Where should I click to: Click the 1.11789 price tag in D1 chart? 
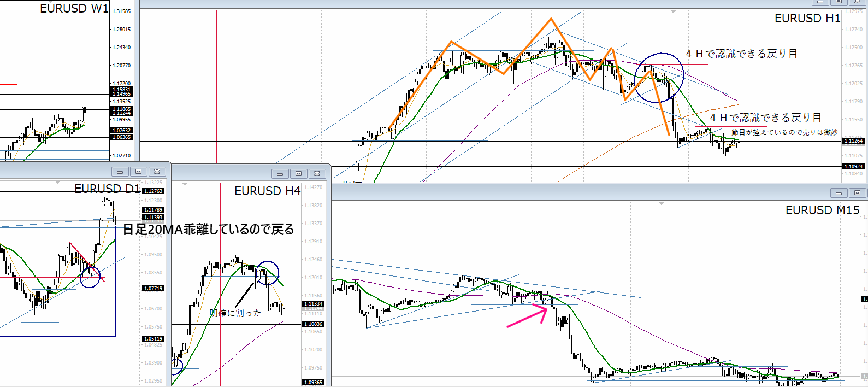coord(153,210)
